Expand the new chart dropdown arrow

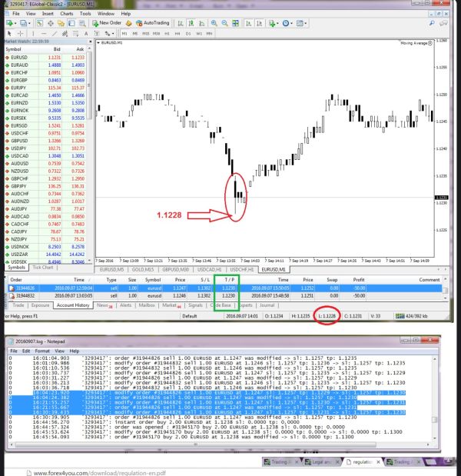coord(16,23)
